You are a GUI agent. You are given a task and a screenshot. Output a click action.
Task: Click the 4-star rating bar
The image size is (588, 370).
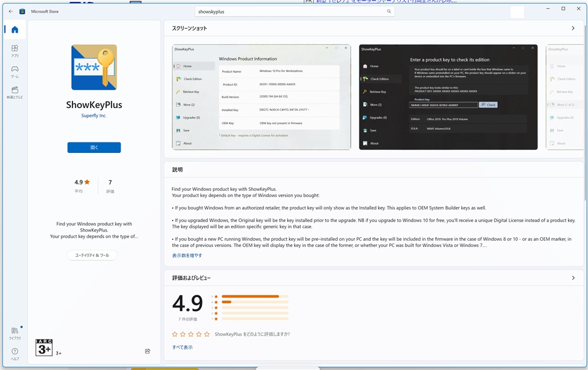pyautogui.click(x=255, y=302)
